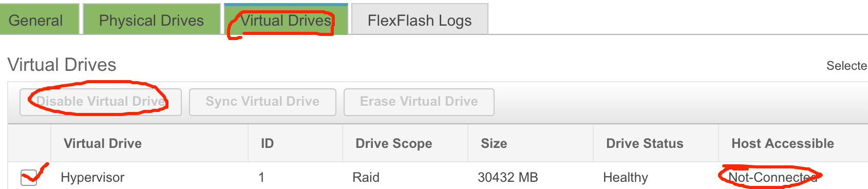Select the Hypervisor drive name cell
Image resolution: width=868 pixels, height=189 pixels.
click(92, 177)
